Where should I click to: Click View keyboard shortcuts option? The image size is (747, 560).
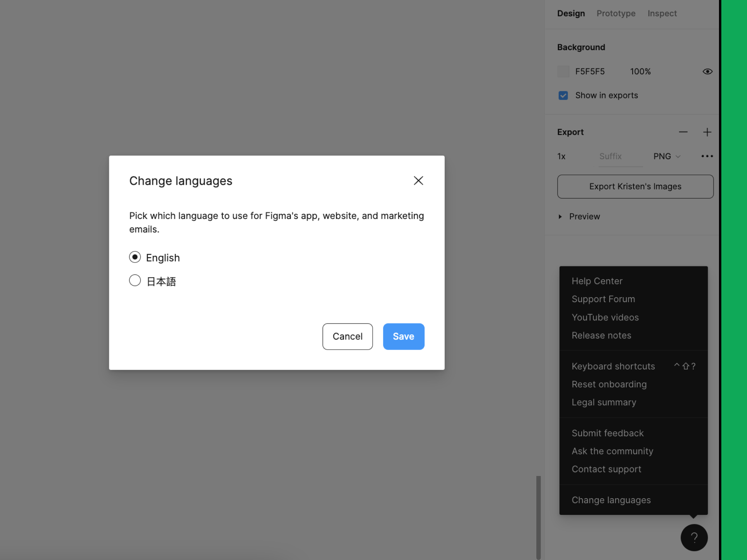coord(613,366)
